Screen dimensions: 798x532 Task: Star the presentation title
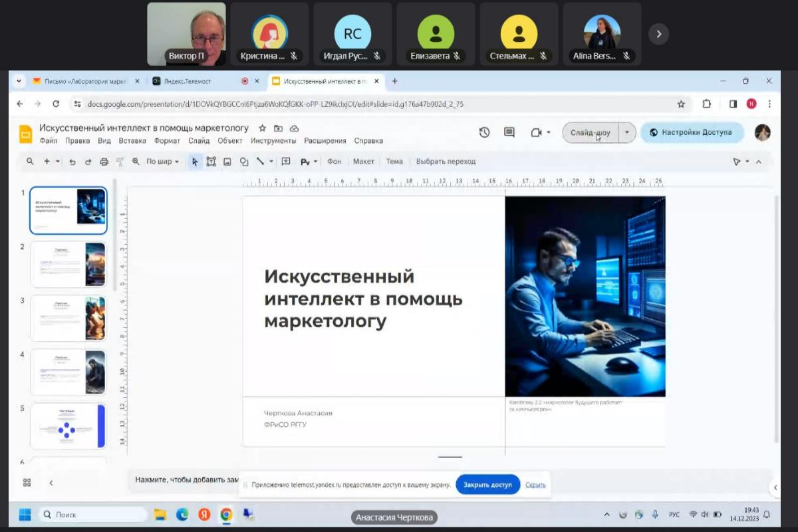pyautogui.click(x=262, y=128)
